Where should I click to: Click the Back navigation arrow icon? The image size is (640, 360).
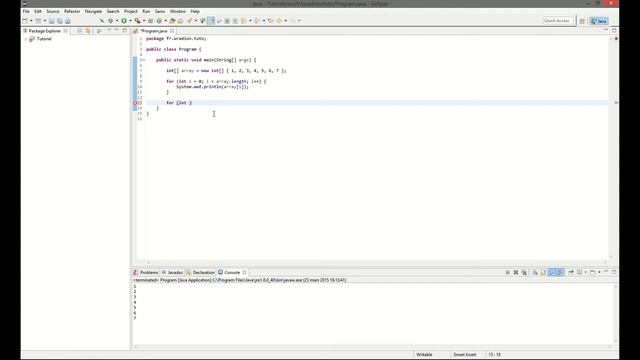(x=279, y=20)
